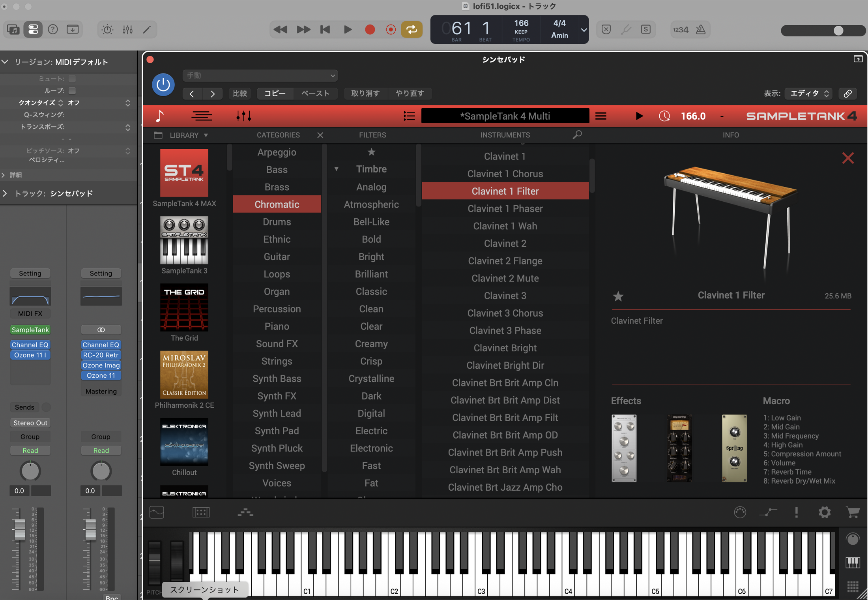Open the SampleTank note browser icon
The height and width of the screenshot is (600, 868).
click(x=159, y=116)
